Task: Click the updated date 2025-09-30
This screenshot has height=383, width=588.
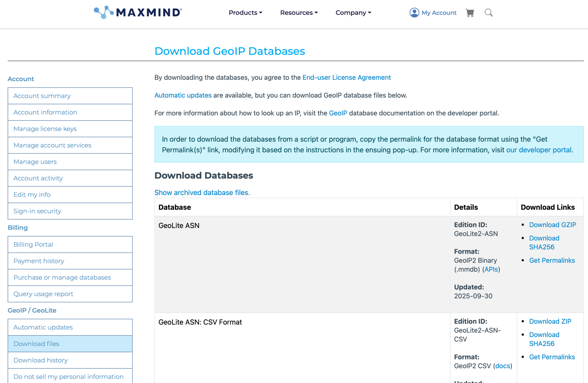Action: coord(473,296)
